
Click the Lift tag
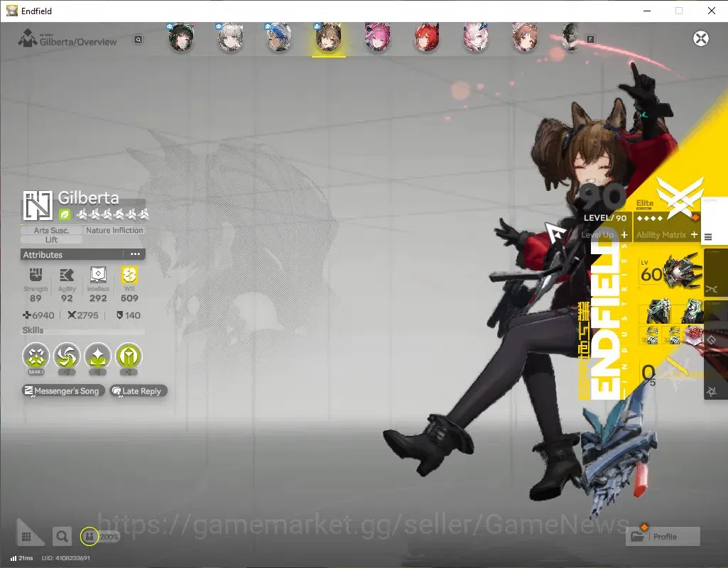[51, 239]
